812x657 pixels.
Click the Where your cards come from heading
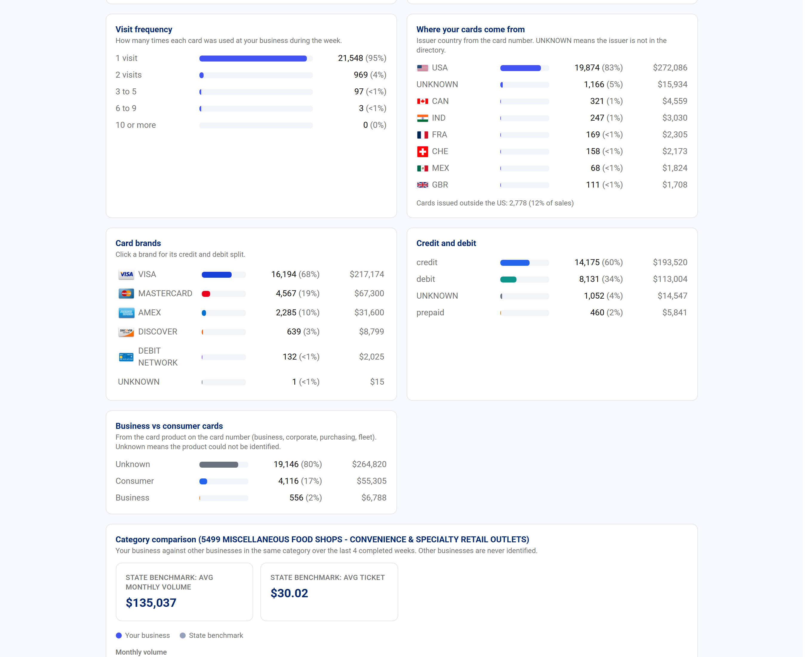click(x=470, y=29)
